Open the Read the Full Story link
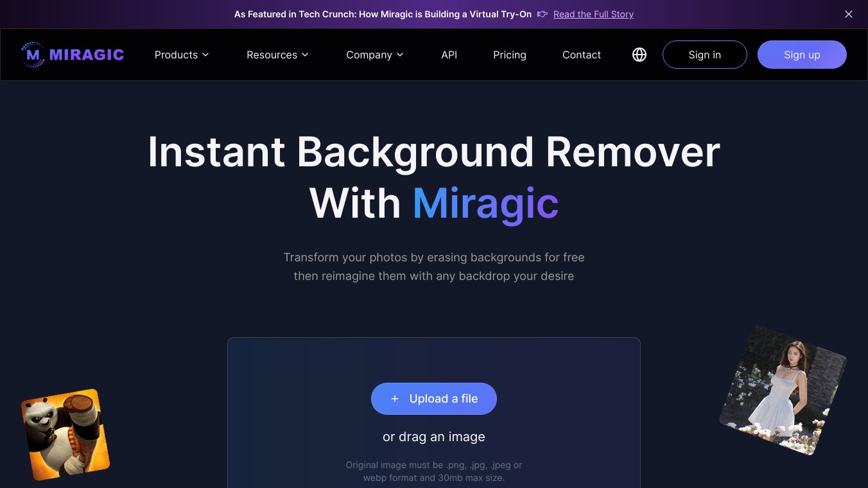This screenshot has height=488, width=868. point(593,14)
